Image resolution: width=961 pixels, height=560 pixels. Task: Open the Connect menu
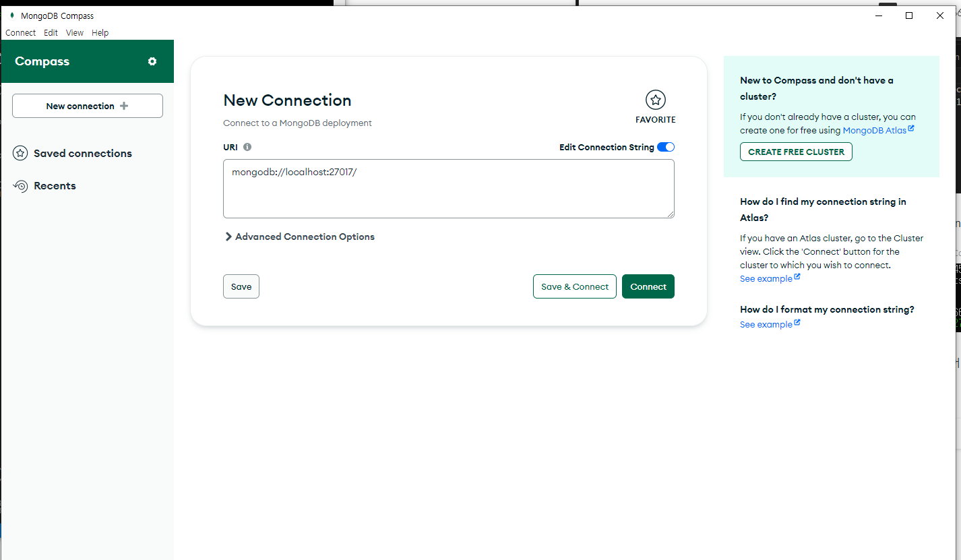point(21,32)
